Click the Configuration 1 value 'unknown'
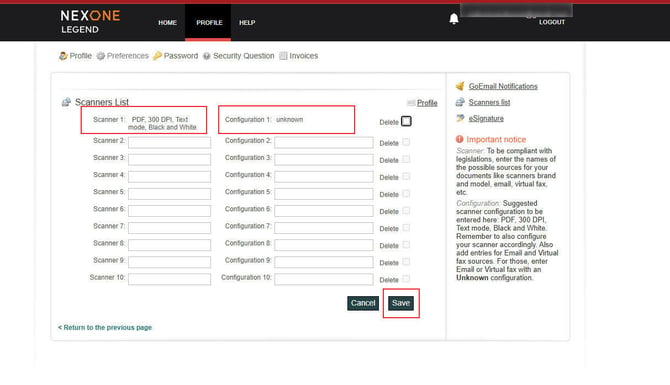 point(289,120)
